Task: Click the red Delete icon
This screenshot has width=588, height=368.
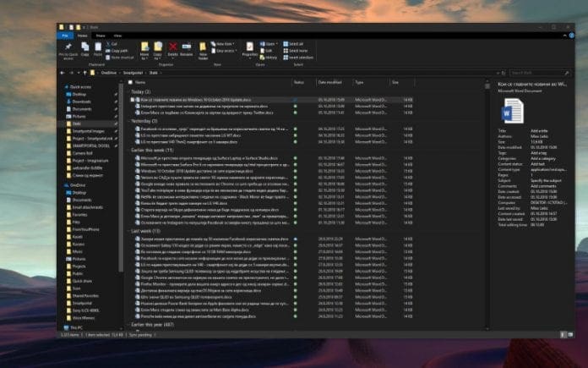Action: 173,47
